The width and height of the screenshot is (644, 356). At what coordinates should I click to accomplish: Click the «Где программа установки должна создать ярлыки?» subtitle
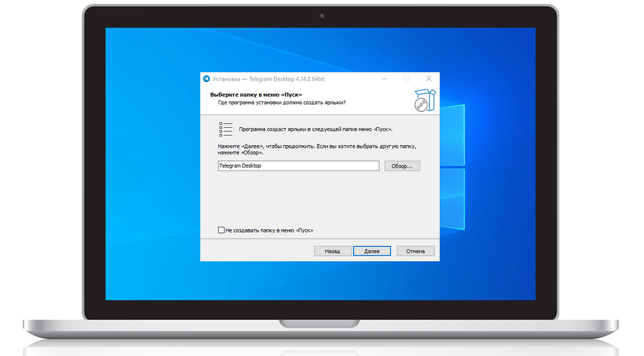pos(282,103)
